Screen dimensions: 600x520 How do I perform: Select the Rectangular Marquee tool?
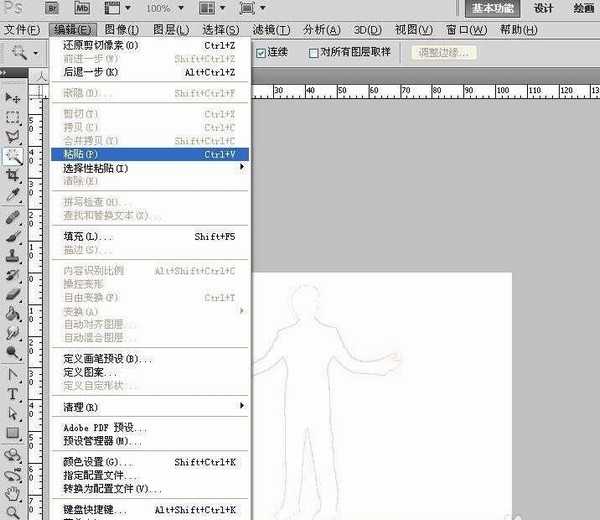pyautogui.click(x=12, y=117)
